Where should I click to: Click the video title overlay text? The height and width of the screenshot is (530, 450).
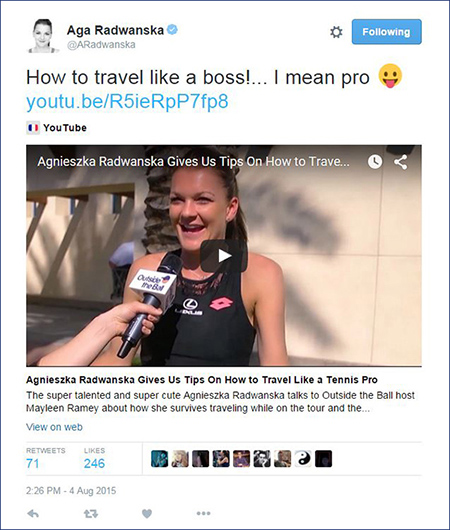click(193, 162)
